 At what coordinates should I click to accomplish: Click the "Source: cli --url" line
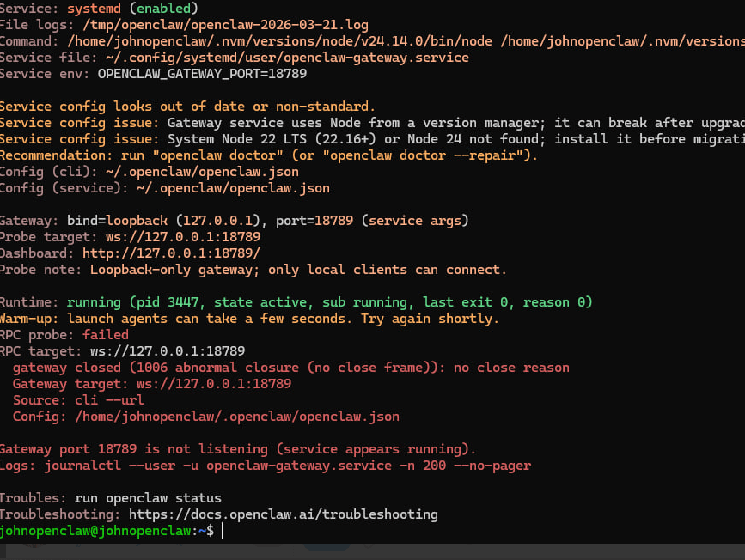click(78, 400)
